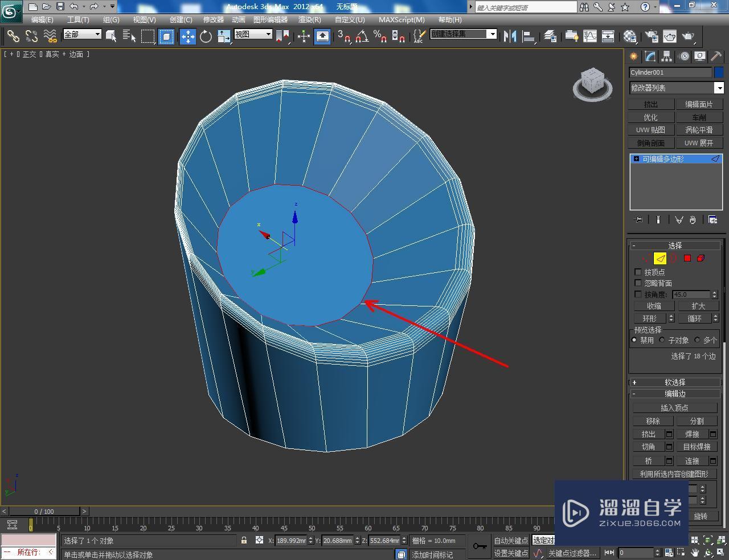The image size is (729, 560).
Task: Select Element sub-object level icon
Action: (x=701, y=259)
